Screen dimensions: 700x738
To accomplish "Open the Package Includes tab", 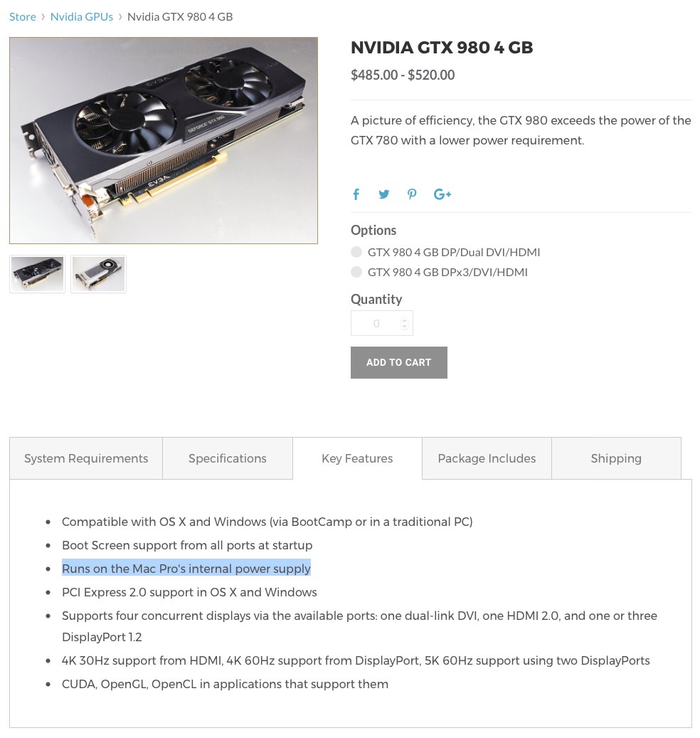I will [x=487, y=458].
